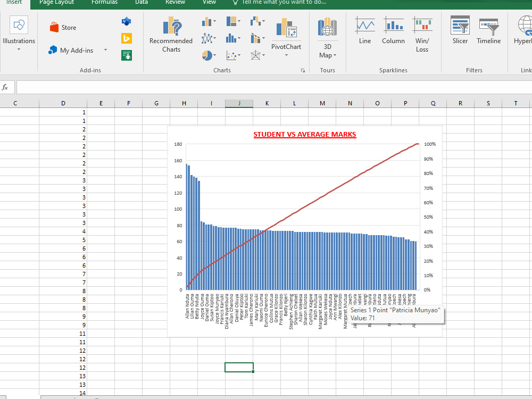Click into the formula bar

[x=274, y=87]
